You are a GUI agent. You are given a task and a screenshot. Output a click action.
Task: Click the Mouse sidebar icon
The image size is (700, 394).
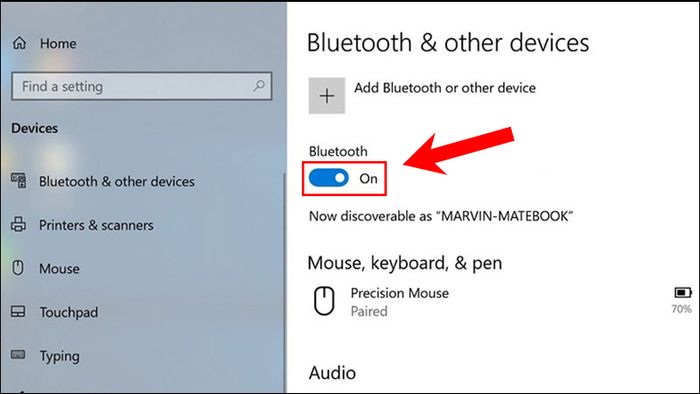(x=18, y=268)
